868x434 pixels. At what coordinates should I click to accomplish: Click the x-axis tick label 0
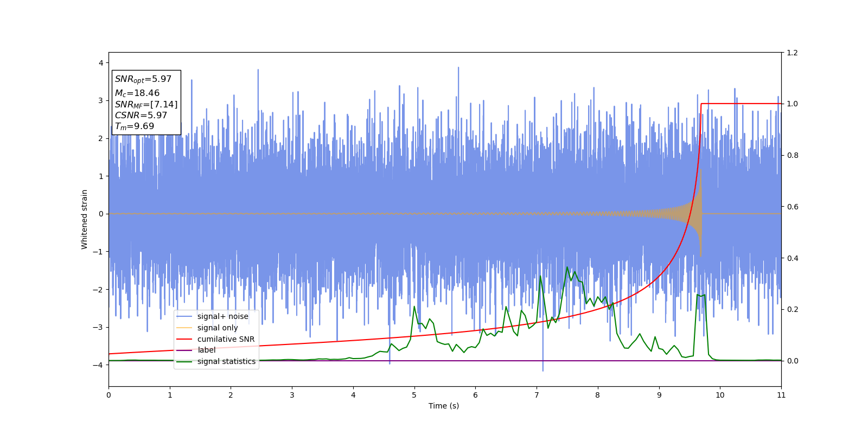click(108, 395)
